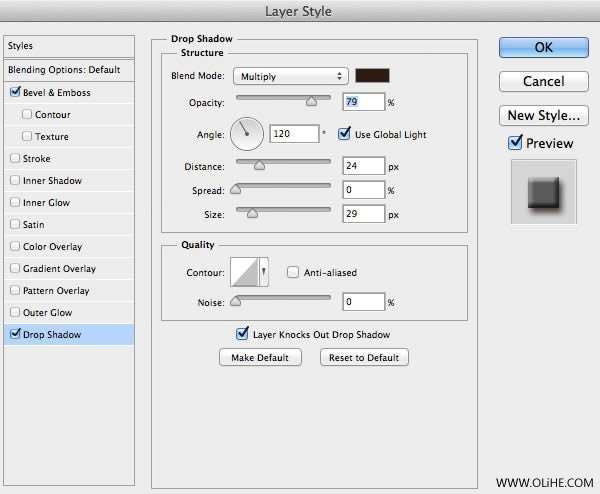Image resolution: width=600 pixels, height=494 pixels.
Task: Open the Blend Mode Multiply dropdown
Action: pyautogui.click(x=290, y=77)
